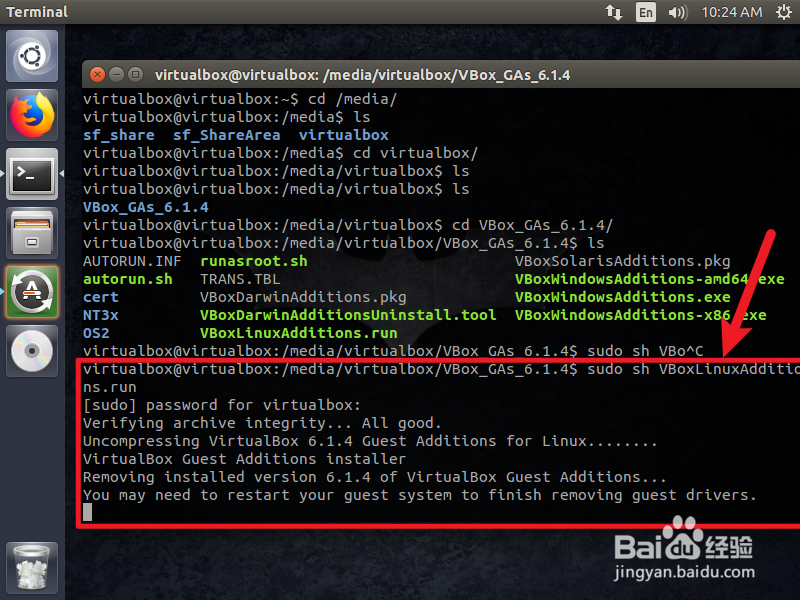The image size is (800, 600).
Task: Click VBoxWindowsAdditions-x86.exe file name
Action: pyautogui.click(x=640, y=315)
